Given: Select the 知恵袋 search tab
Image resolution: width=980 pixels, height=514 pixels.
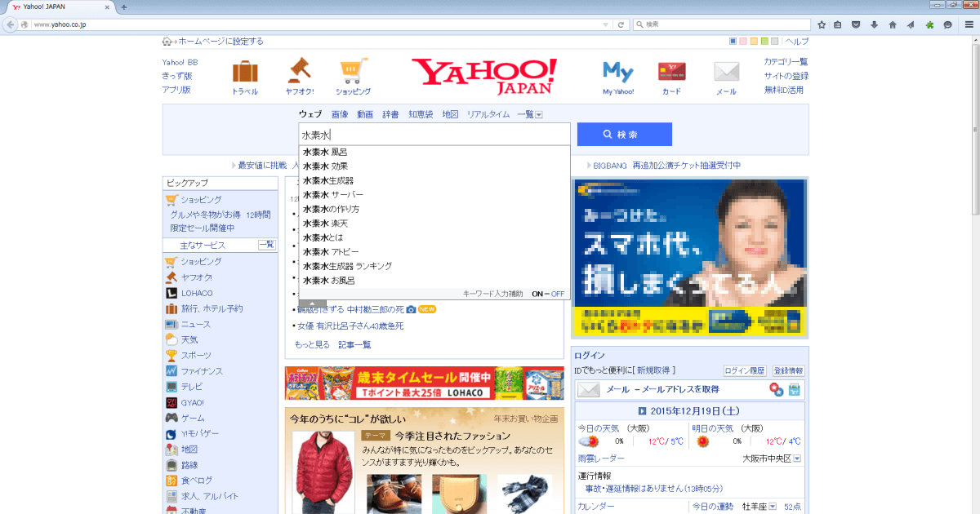Looking at the screenshot, I should click(421, 114).
